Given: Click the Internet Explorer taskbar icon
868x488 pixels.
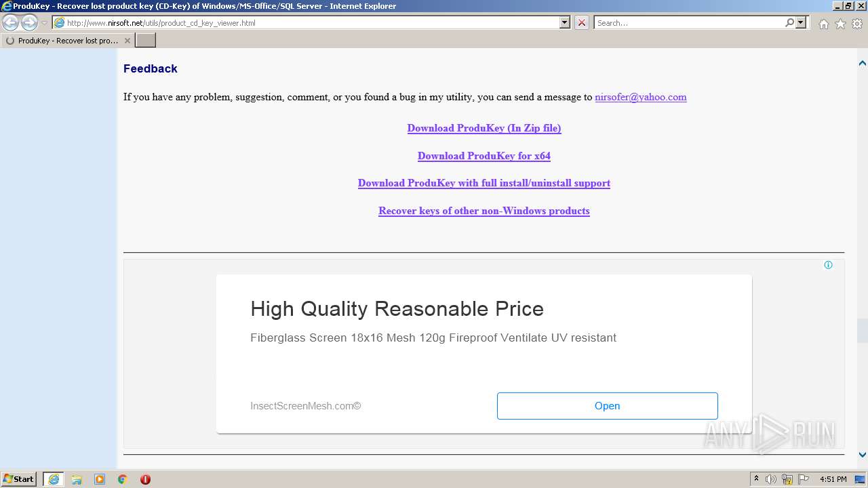Looking at the screenshot, I should pyautogui.click(x=54, y=479).
